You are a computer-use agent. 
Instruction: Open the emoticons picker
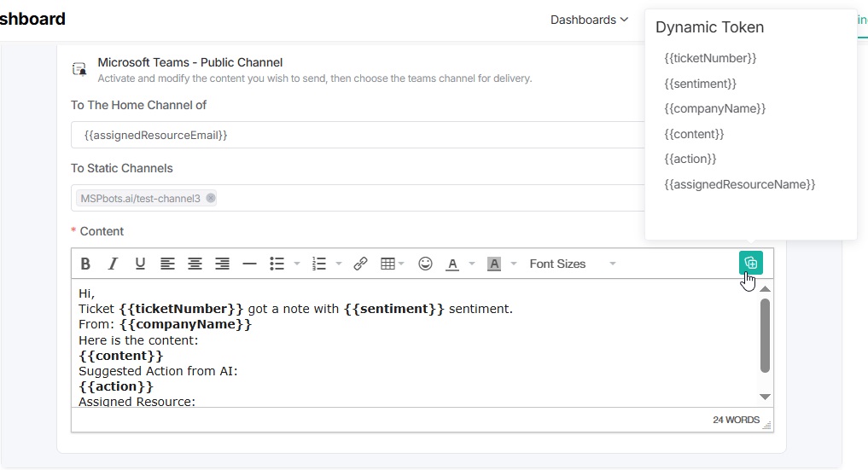click(425, 264)
